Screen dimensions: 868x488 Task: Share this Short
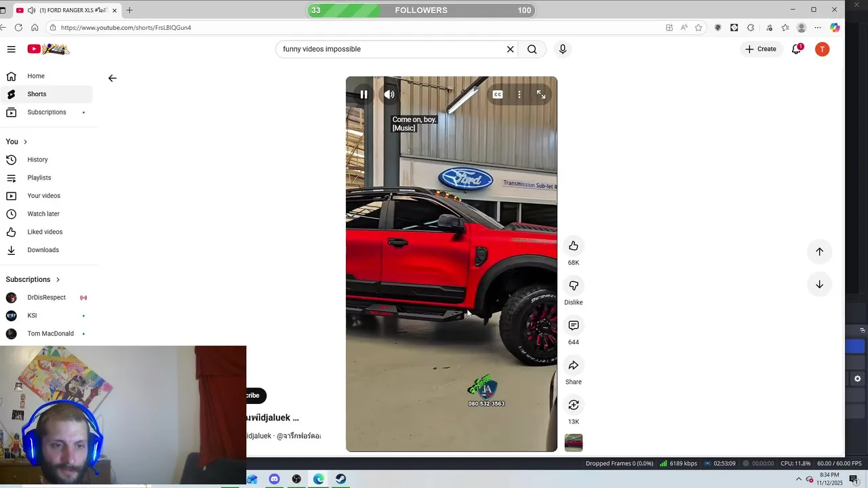click(x=574, y=365)
